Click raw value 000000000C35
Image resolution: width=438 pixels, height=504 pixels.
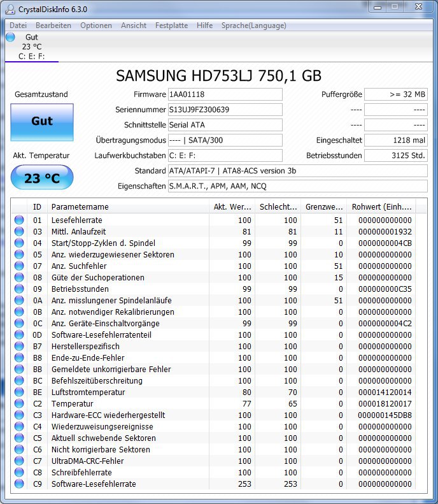click(385, 289)
